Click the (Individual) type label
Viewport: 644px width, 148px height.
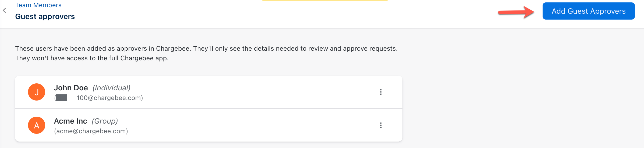(111, 88)
